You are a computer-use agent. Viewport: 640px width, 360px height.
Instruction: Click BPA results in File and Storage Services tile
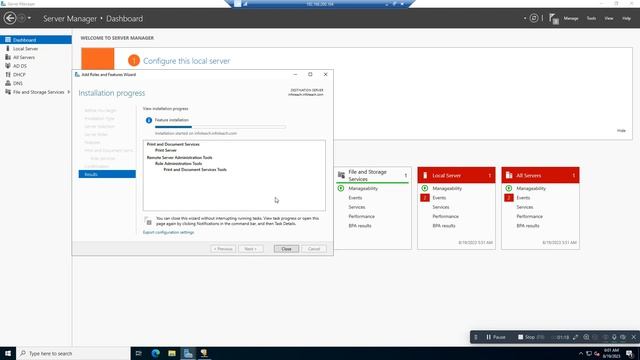pos(360,226)
